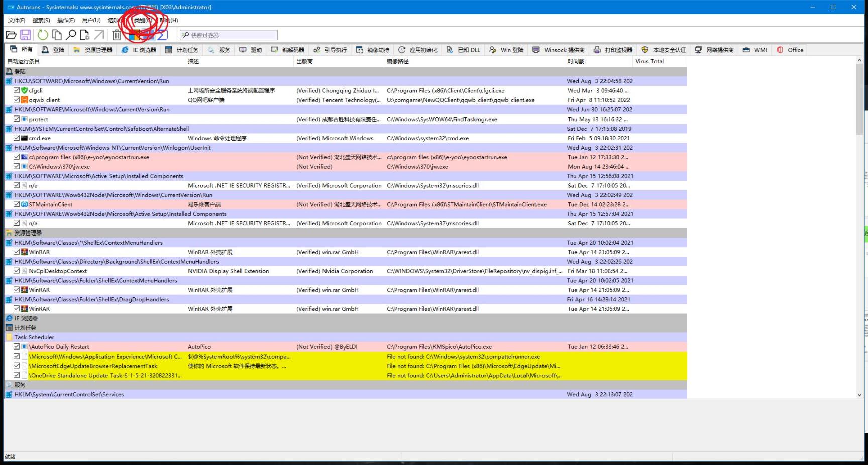Click the list scrollbar down arrow

[859, 395]
